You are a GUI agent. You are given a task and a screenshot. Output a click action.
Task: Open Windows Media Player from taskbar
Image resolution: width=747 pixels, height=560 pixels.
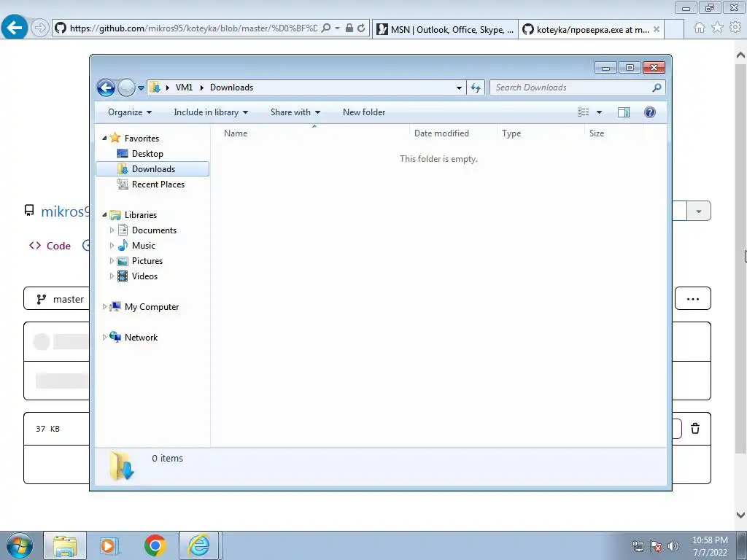pyautogui.click(x=109, y=545)
